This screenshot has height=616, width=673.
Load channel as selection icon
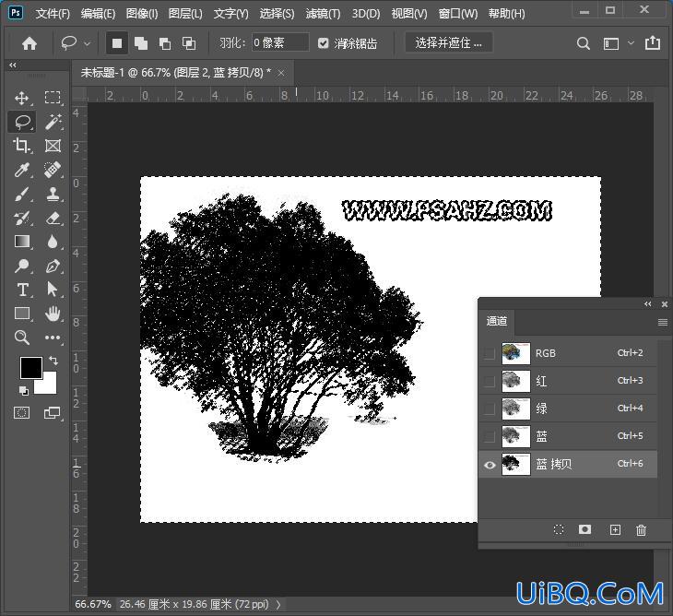pyautogui.click(x=559, y=529)
